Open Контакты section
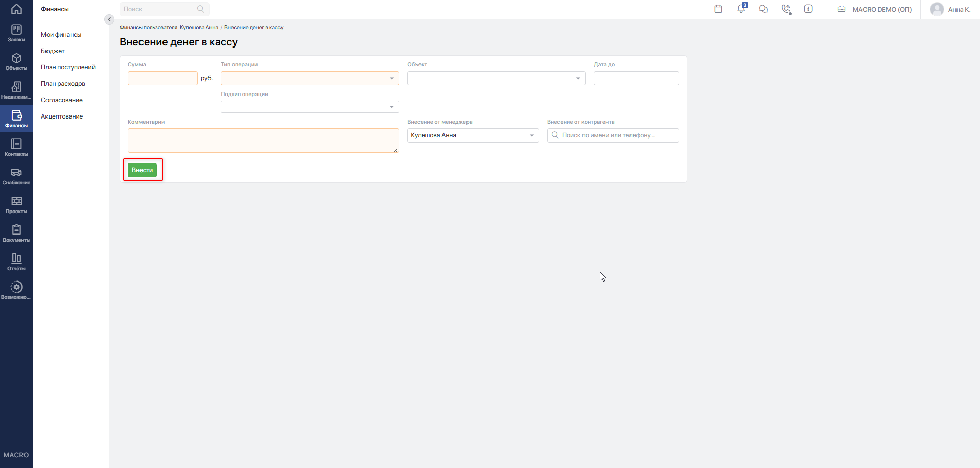This screenshot has width=980, height=468. (16, 148)
